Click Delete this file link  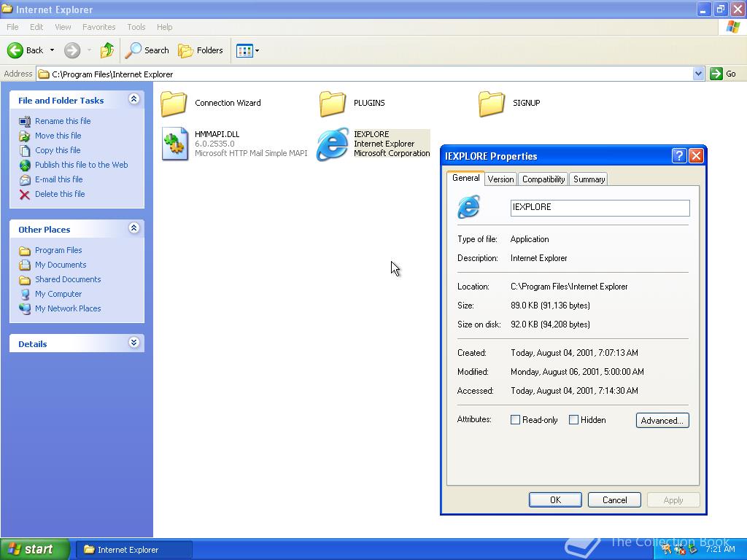60,194
